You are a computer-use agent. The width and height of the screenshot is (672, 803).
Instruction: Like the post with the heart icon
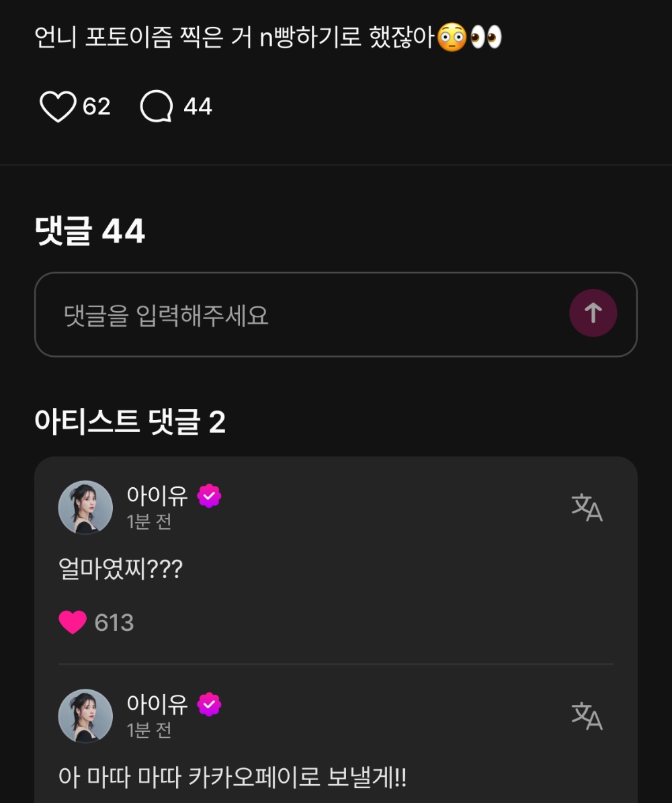point(58,107)
